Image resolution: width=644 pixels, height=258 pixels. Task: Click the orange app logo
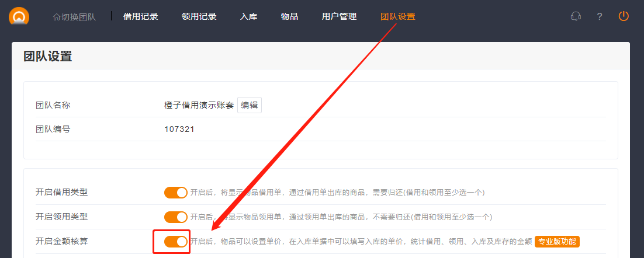pos(19,16)
